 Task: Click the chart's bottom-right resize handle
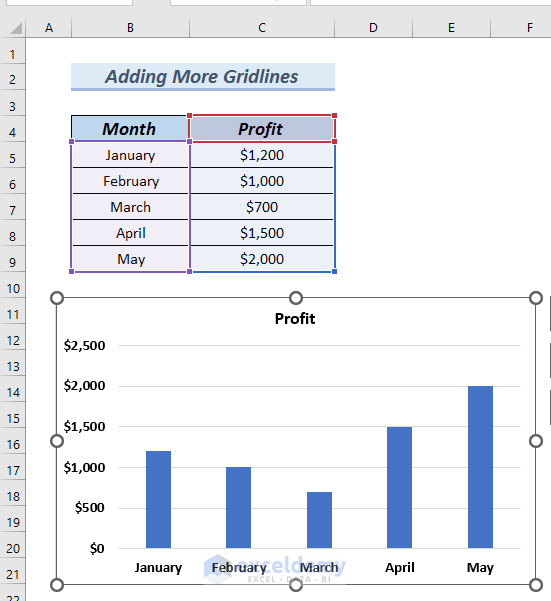[536, 585]
